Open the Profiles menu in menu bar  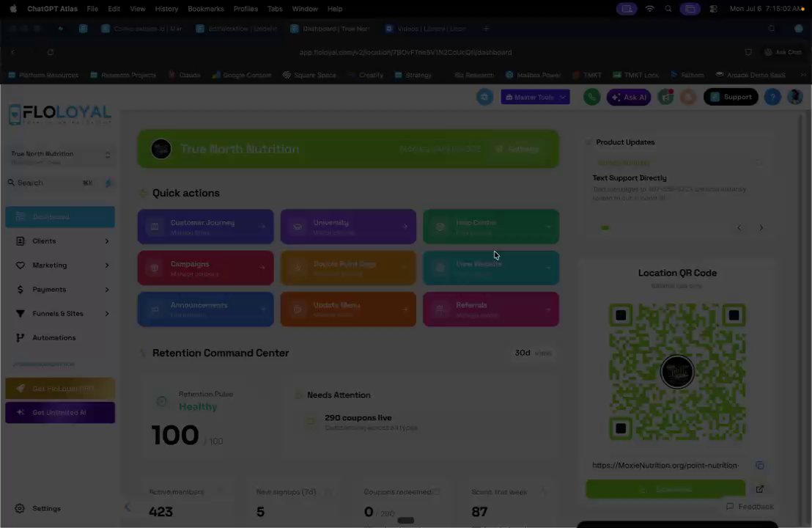coord(246,9)
